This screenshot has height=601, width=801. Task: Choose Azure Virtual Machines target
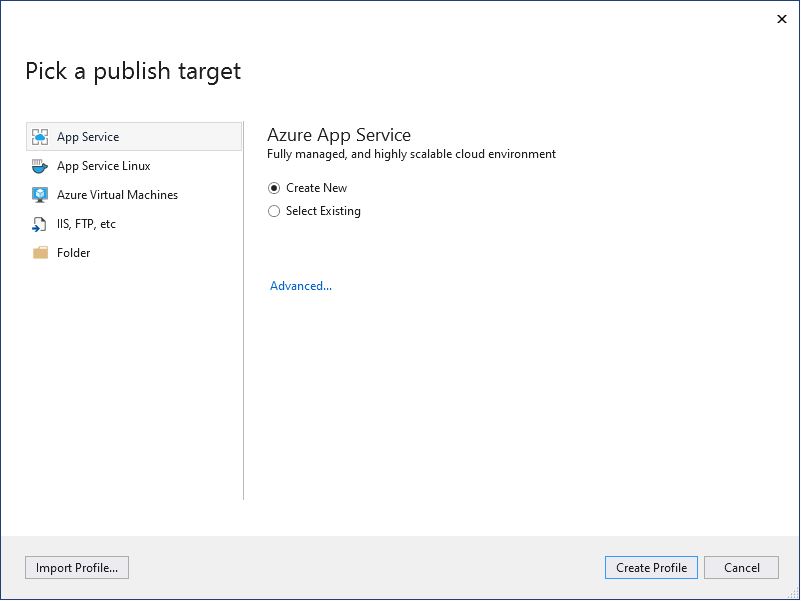pos(117,195)
